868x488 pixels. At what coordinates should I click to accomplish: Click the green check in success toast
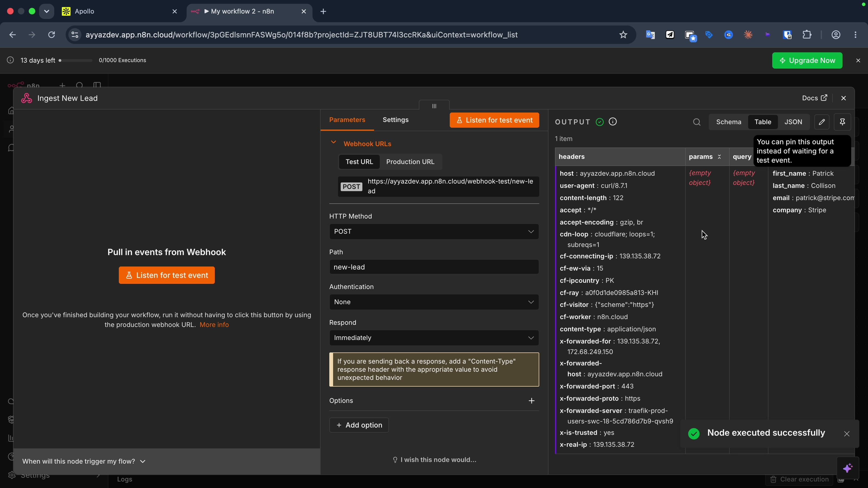coord(694,434)
